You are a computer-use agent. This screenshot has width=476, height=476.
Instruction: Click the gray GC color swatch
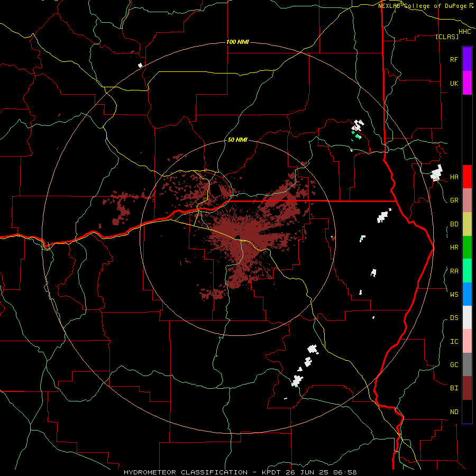(x=467, y=364)
